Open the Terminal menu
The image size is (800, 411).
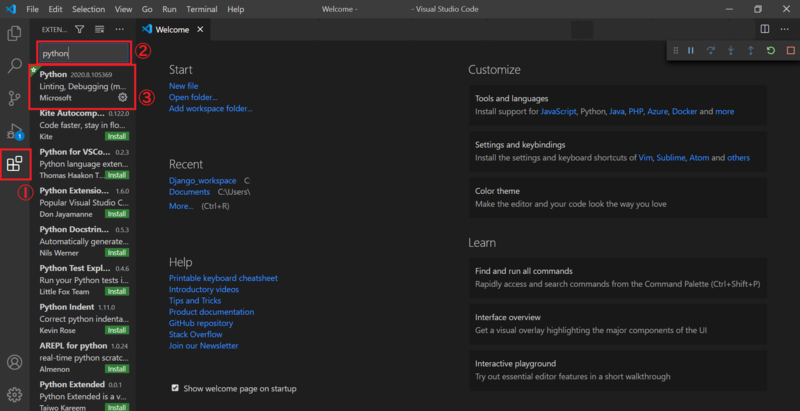tap(203, 9)
